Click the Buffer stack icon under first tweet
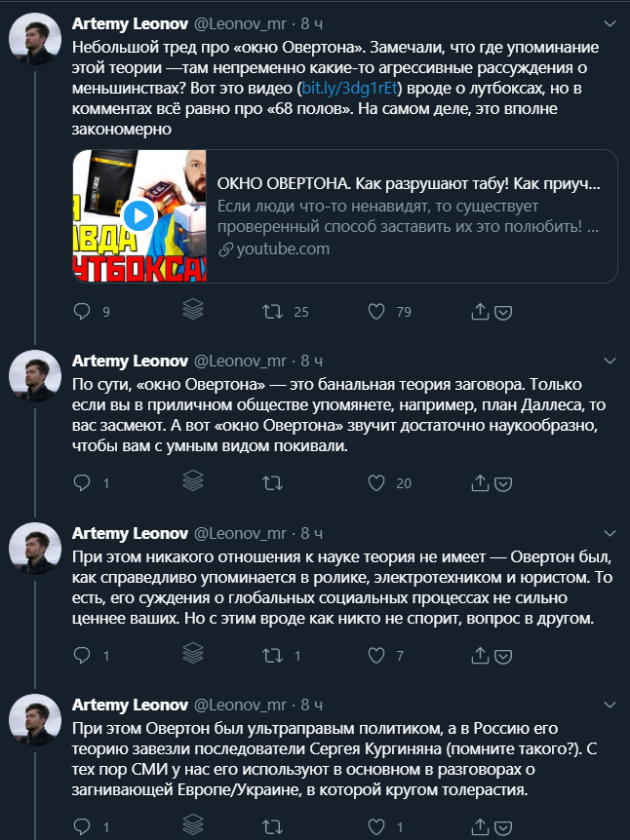This screenshot has height=840, width=630. [193, 311]
